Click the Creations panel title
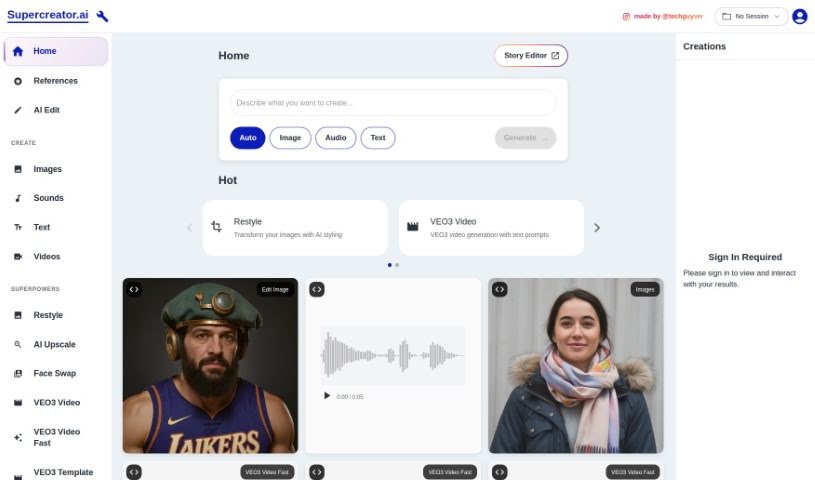815x480 pixels. click(704, 46)
